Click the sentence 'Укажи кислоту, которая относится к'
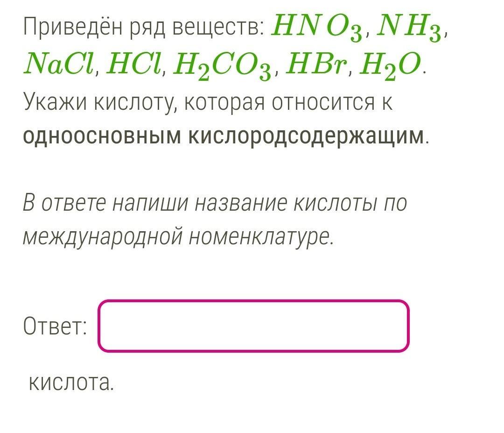Viewport: 504px width, 433px height. (208, 103)
